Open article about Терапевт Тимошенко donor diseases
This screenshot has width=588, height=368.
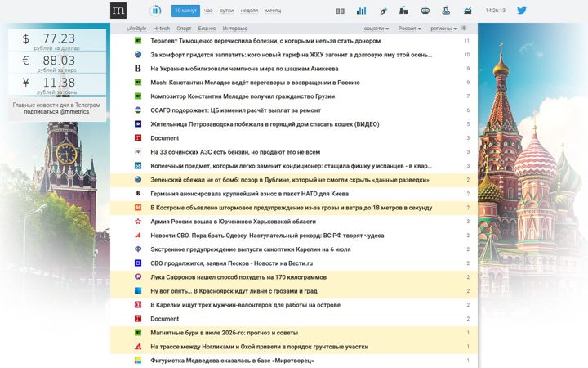[x=265, y=41]
